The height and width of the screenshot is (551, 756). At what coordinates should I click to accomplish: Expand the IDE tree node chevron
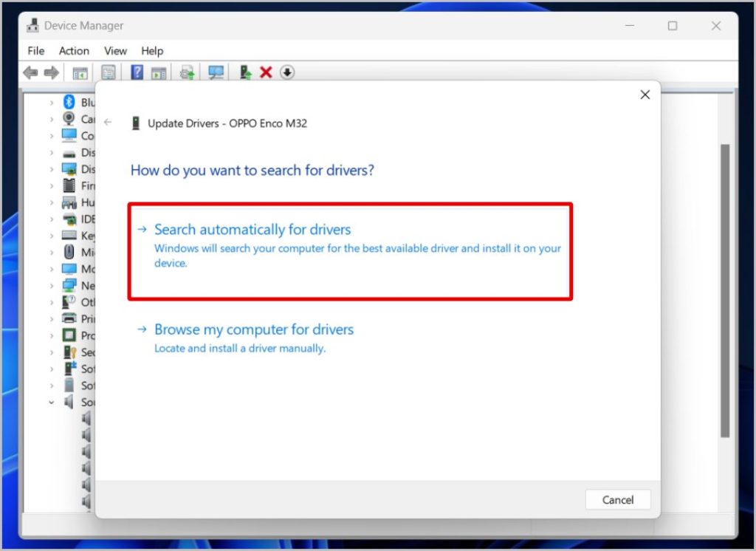click(51, 219)
